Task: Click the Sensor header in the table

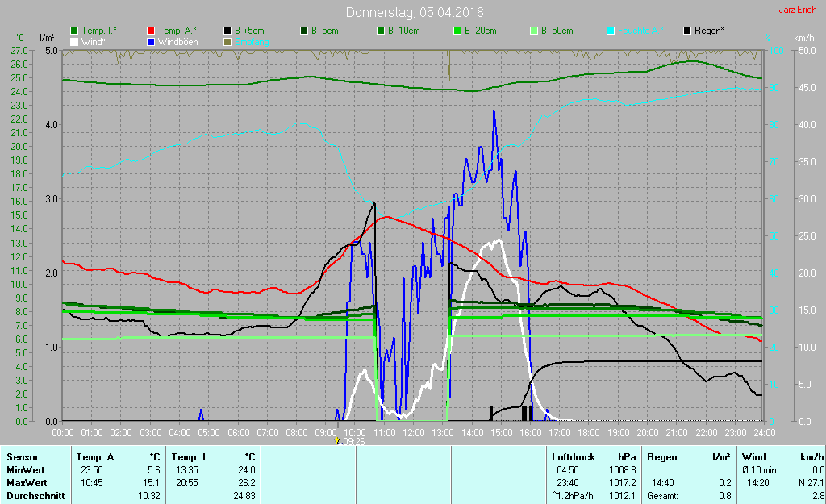Action: 22,456
